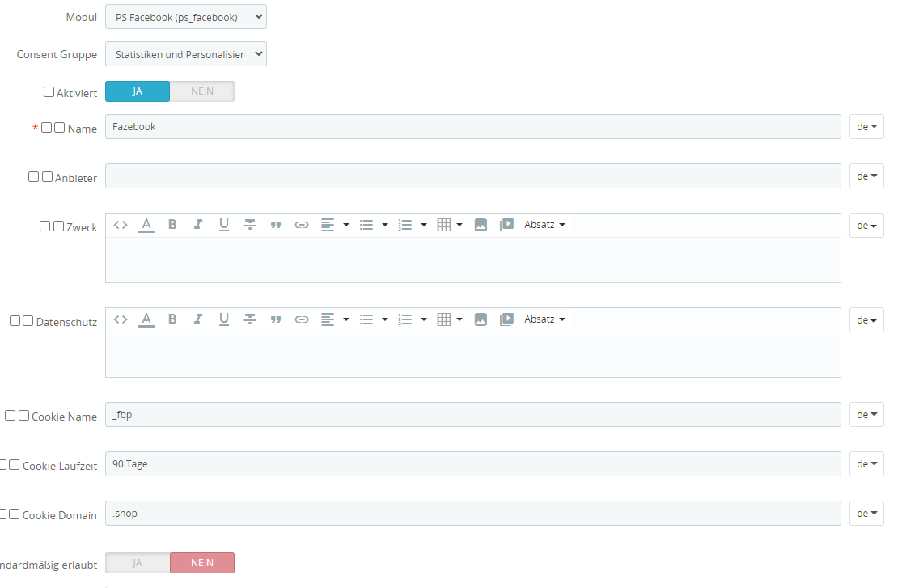The image size is (902, 588).
Task: Toggle italic in Datenschutz editor
Action: click(198, 319)
